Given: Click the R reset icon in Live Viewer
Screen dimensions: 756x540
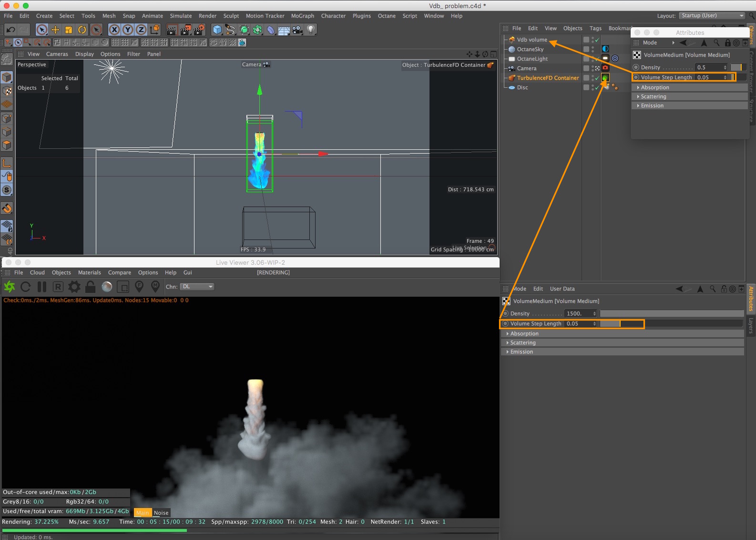Looking at the screenshot, I should click(58, 287).
